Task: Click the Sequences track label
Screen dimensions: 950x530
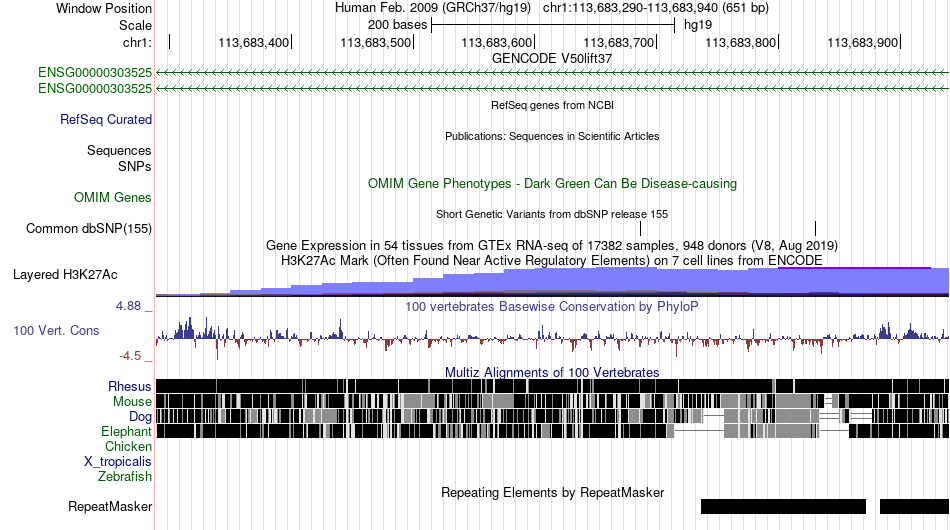Action: pos(119,150)
